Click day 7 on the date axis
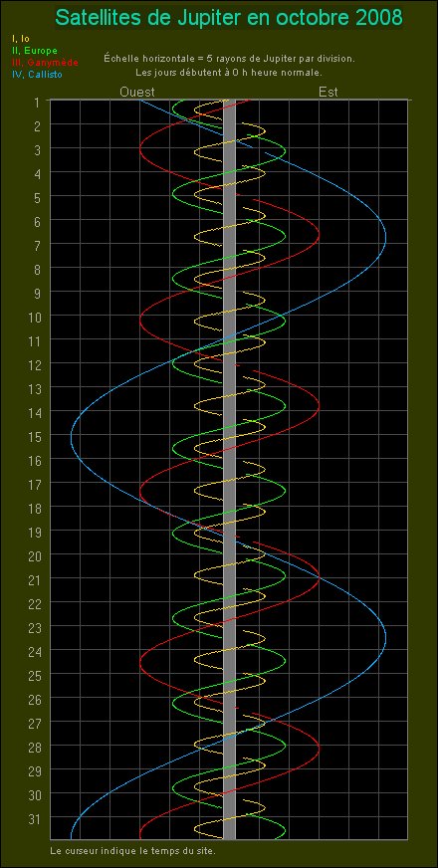This screenshot has width=438, height=868. coord(37,245)
